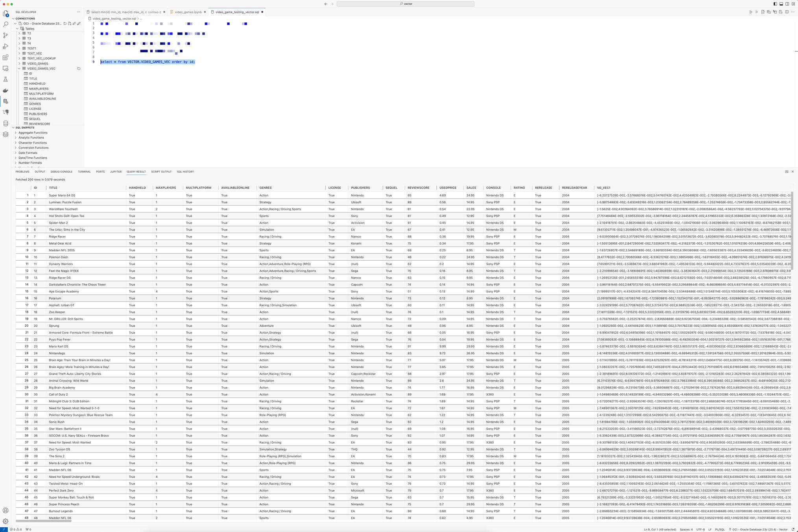Refresh the VIDEO_GAMES_VEC table with the reload icon
The height and width of the screenshot is (532, 798).
79,68
